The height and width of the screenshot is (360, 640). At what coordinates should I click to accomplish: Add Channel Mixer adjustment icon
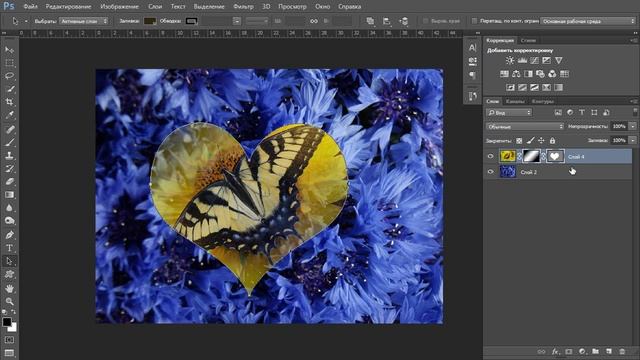coord(552,74)
